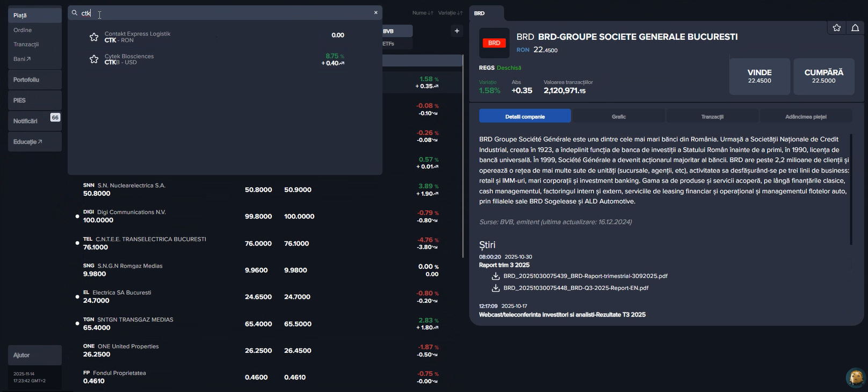Download the BRD Q3-2025 Report EN file icon
Viewport: 868px width, 392px height.
(495, 288)
